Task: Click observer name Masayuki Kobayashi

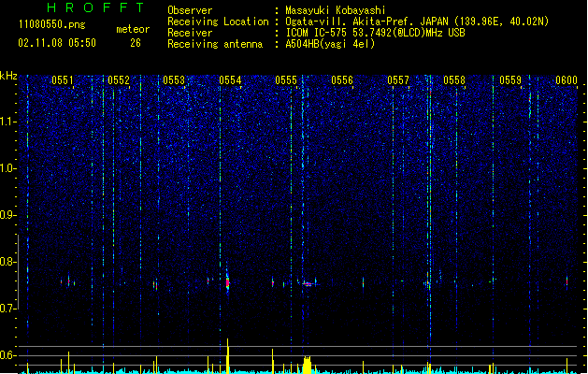Action: [336, 10]
